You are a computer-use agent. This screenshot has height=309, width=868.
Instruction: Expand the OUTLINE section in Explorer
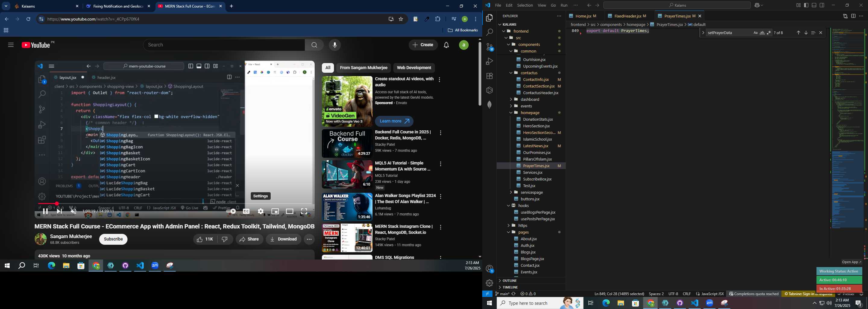click(531, 281)
